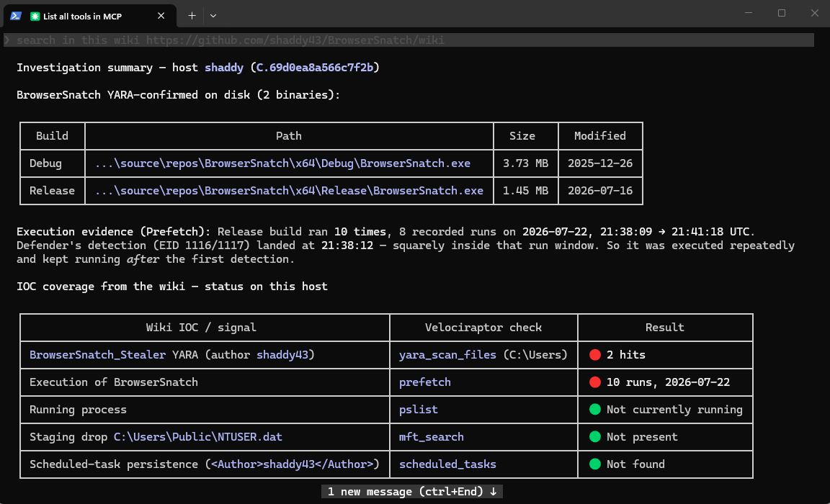Click 'pslist' Velociraptor check
Screen dimensions: 830x504
[x=418, y=410]
